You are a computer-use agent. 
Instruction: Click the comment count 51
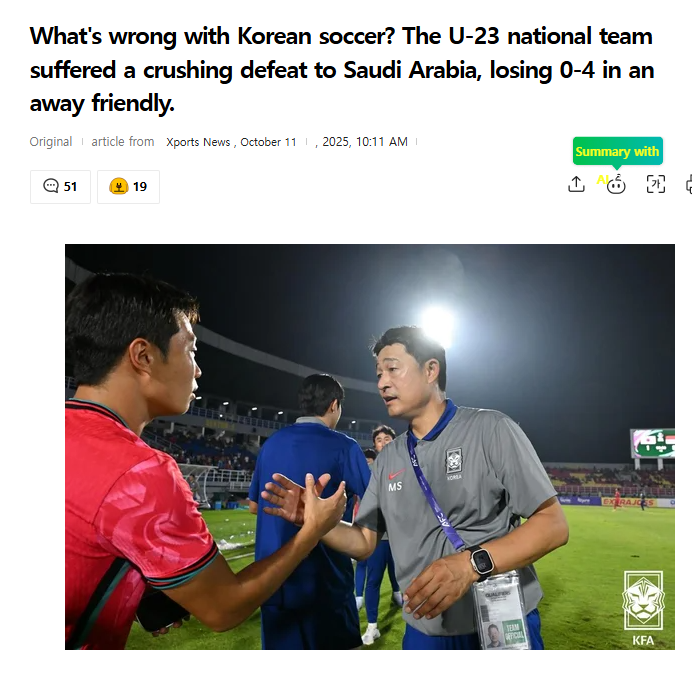click(x=70, y=187)
